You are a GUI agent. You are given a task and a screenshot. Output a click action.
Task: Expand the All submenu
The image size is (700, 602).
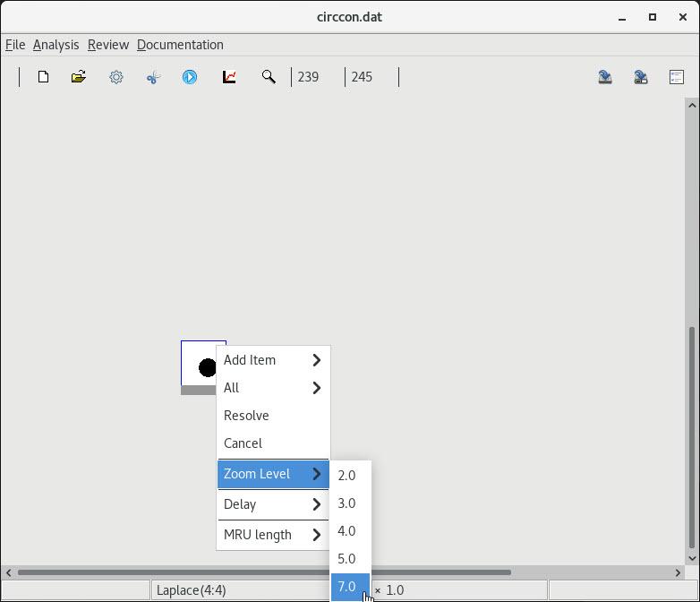(x=273, y=388)
